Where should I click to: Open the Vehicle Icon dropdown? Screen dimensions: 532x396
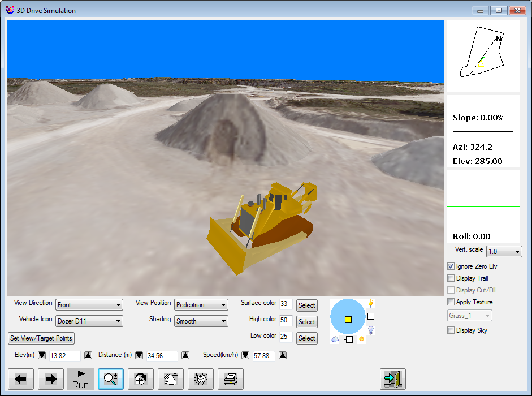89,321
